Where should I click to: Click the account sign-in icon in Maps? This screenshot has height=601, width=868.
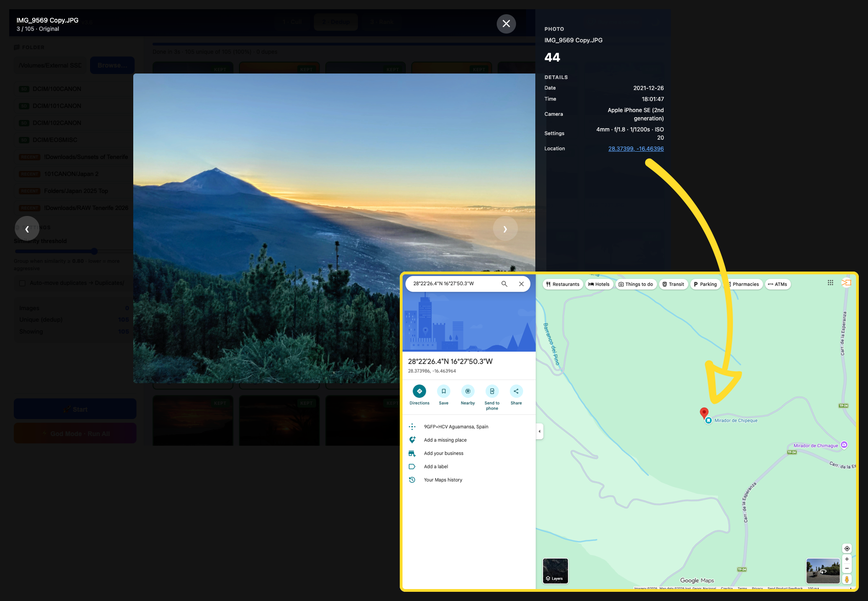(846, 283)
